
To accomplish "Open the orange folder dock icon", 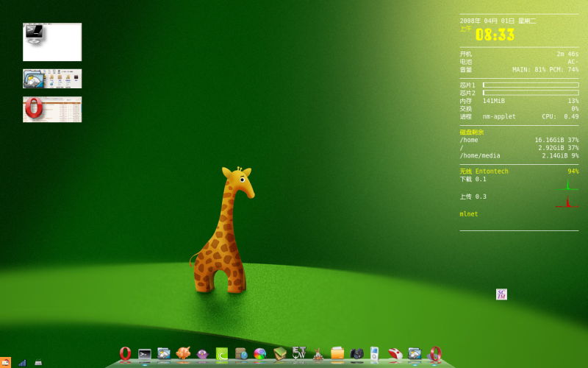I will point(337,354).
